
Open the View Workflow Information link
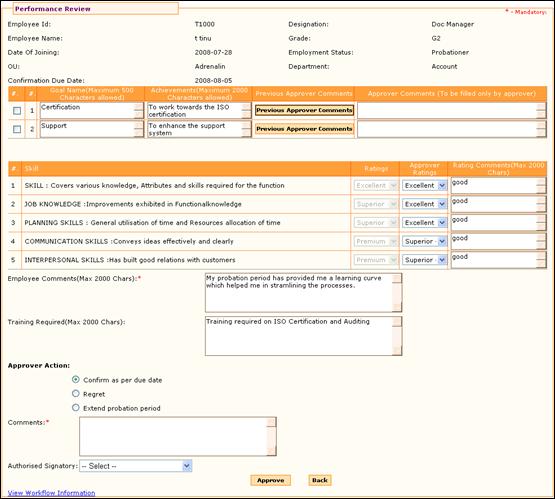coord(51,493)
